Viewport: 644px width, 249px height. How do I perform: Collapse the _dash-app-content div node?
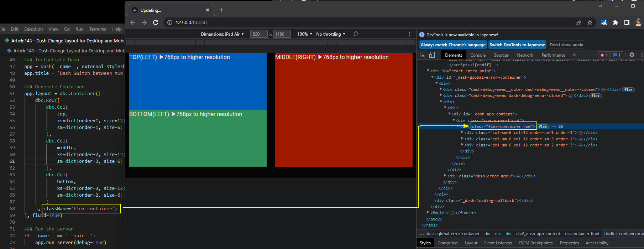(x=450, y=114)
